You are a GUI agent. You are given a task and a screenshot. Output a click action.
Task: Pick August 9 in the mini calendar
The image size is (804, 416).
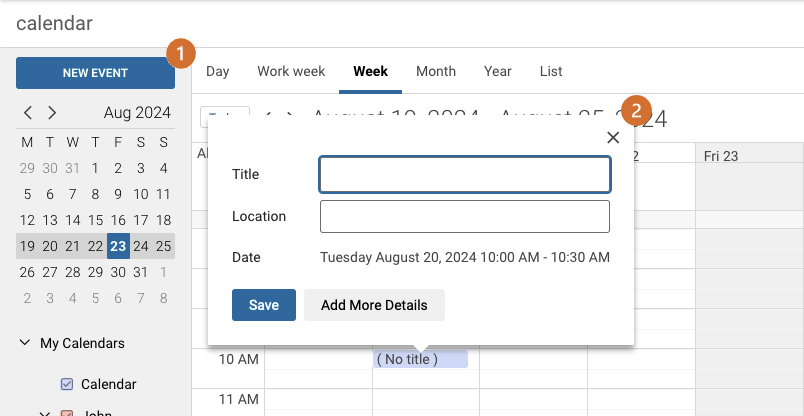point(118,194)
